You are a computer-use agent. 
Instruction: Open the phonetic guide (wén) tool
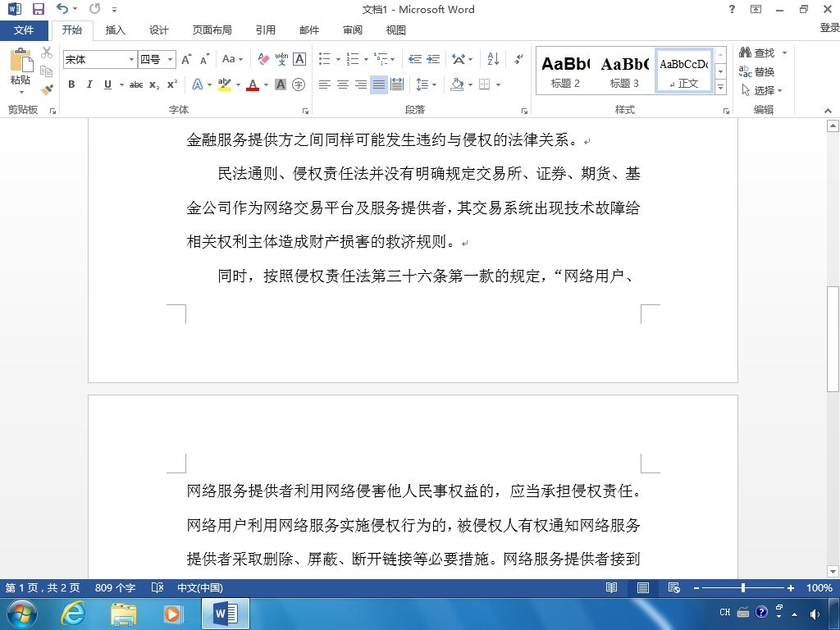coord(281,59)
